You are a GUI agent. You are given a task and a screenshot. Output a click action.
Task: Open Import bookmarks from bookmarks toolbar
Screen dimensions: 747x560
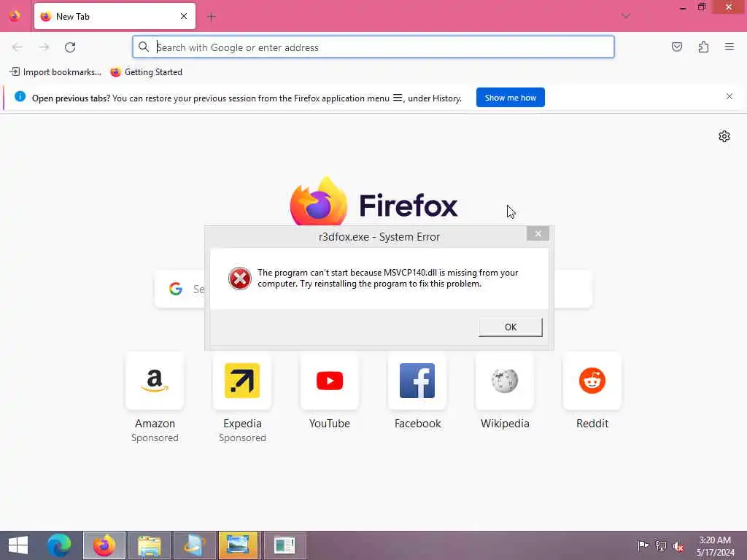tap(55, 72)
